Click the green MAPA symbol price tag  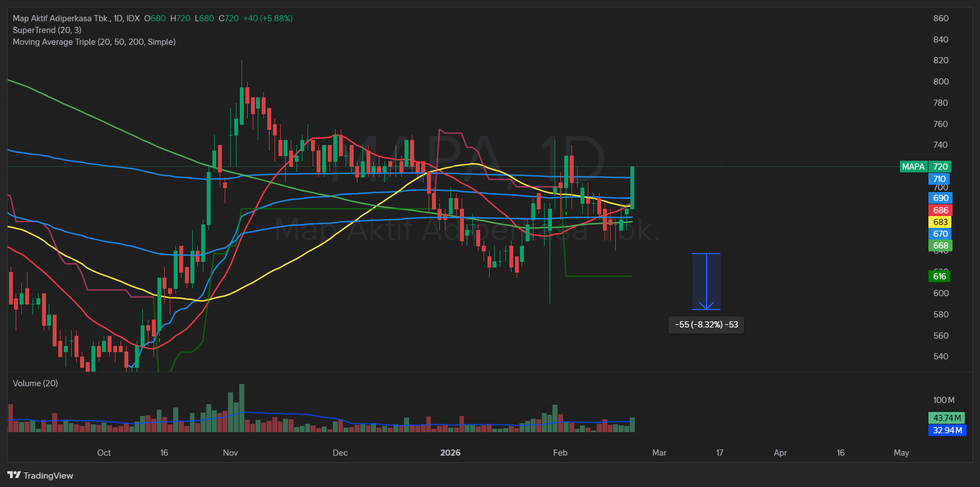pos(913,167)
